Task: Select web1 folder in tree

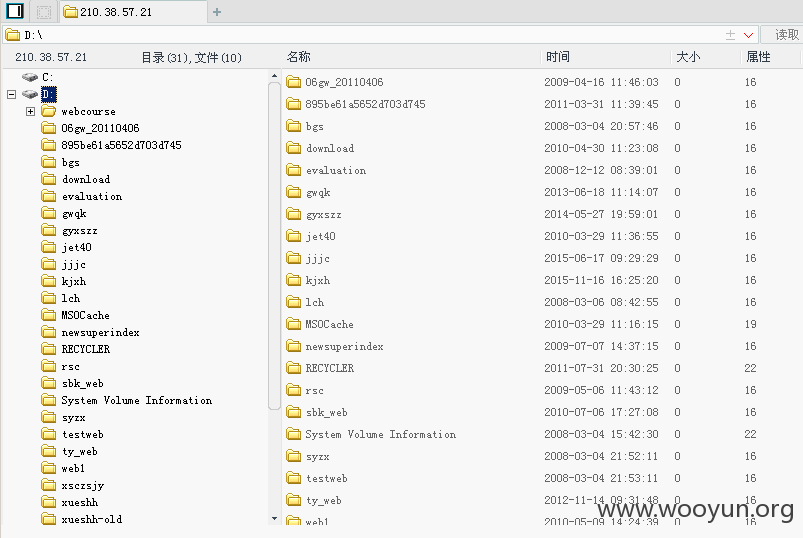Action: point(73,468)
